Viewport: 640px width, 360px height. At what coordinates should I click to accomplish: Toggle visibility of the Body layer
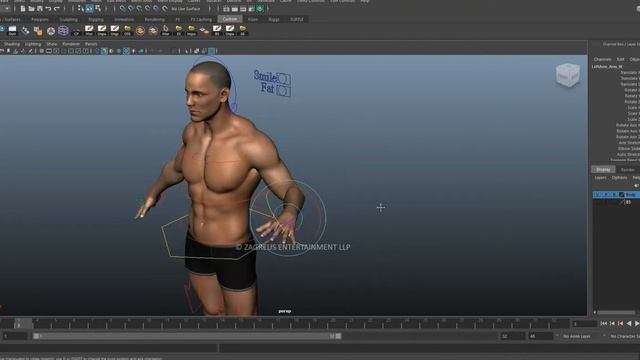(597, 195)
